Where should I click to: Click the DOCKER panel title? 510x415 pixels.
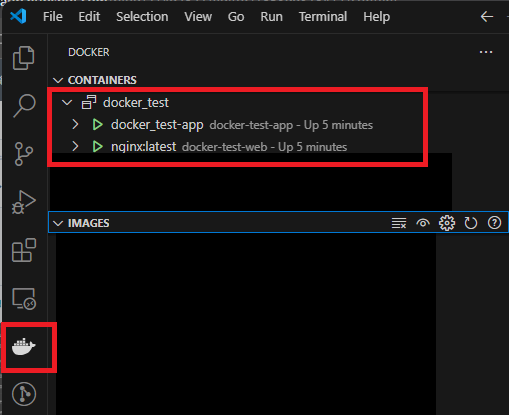click(89, 52)
